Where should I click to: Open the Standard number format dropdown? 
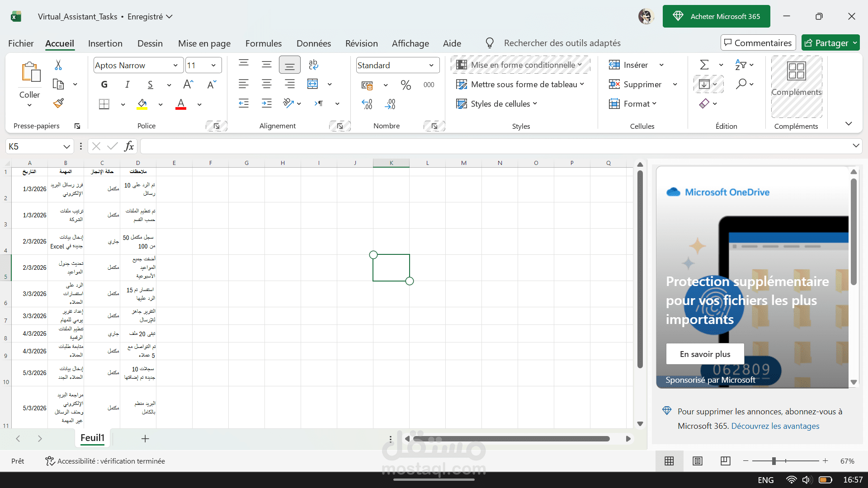click(431, 65)
